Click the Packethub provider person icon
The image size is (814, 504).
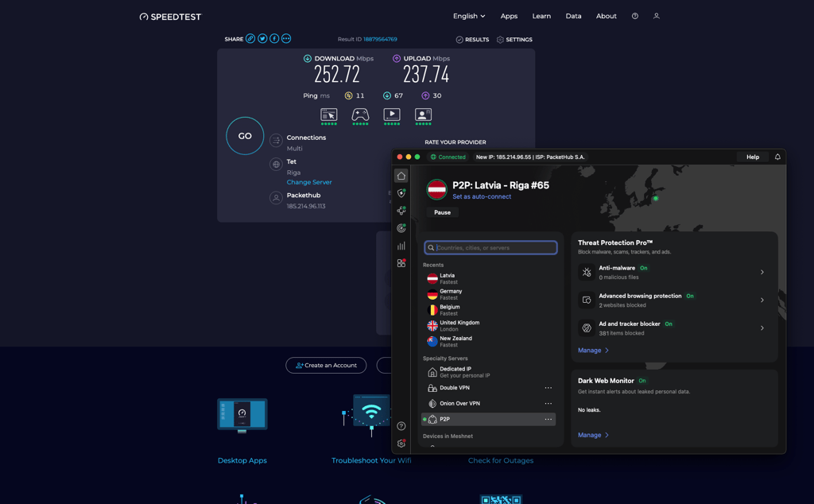pos(276,198)
